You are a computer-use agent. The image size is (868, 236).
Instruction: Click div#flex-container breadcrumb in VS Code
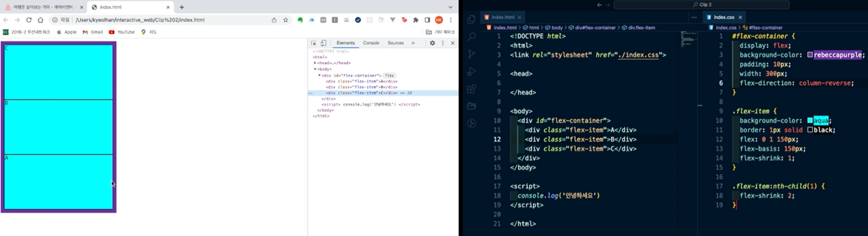(x=592, y=28)
